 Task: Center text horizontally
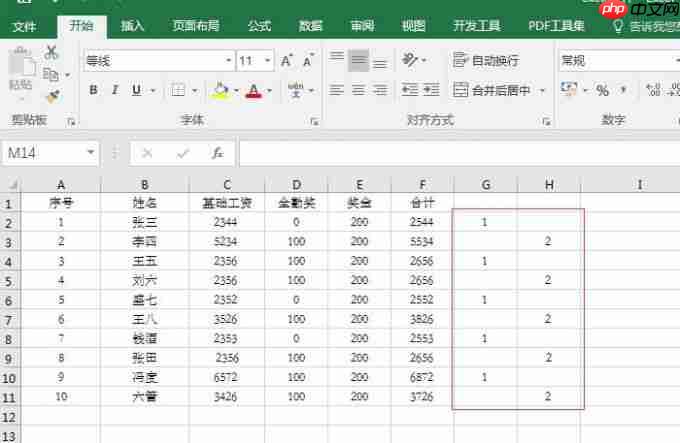coord(358,90)
